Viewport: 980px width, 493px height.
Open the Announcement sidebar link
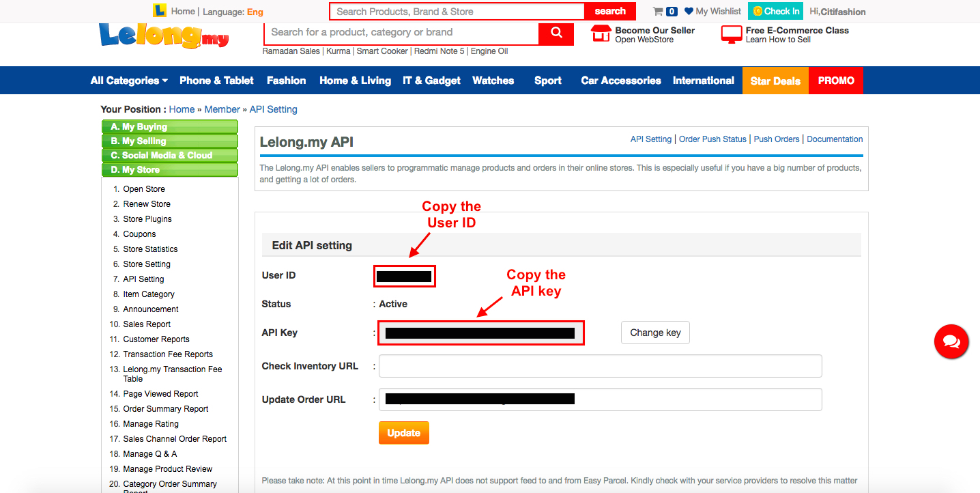pyautogui.click(x=151, y=309)
